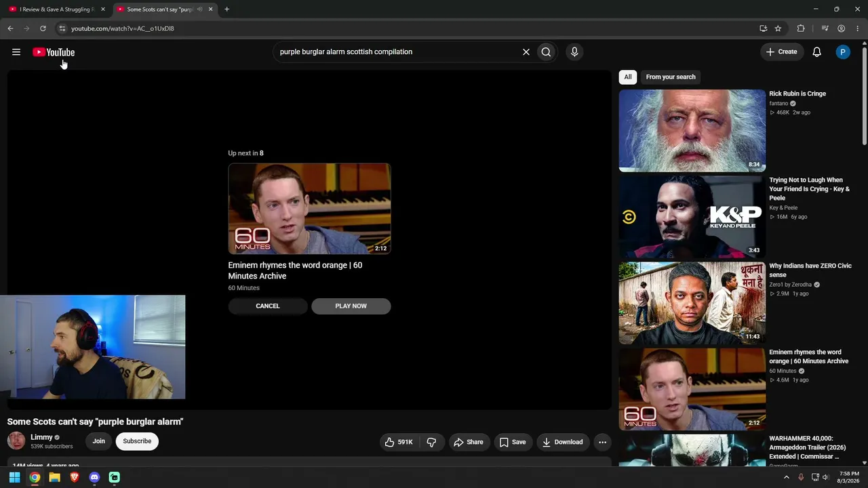
Task: Open the WARHAMMER 40,000 trailer title
Action: 808,447
